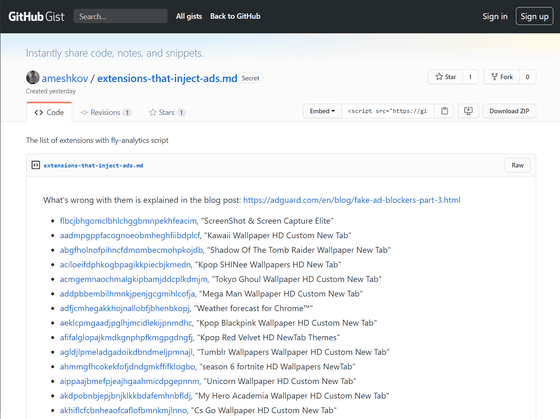Viewport: 560px width, 419px height.
Task: Open ameshkov user profile link
Action: 65,78
